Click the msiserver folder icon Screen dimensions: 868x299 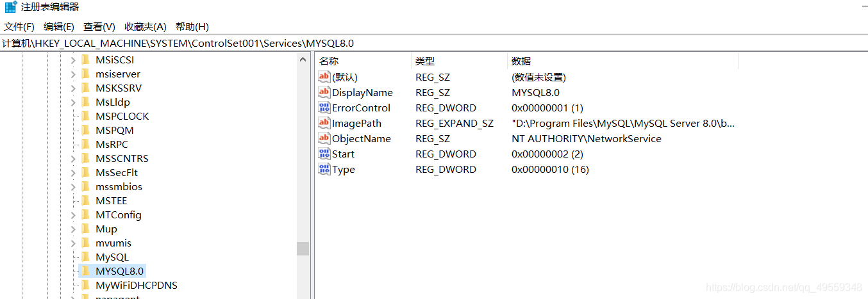(85, 74)
